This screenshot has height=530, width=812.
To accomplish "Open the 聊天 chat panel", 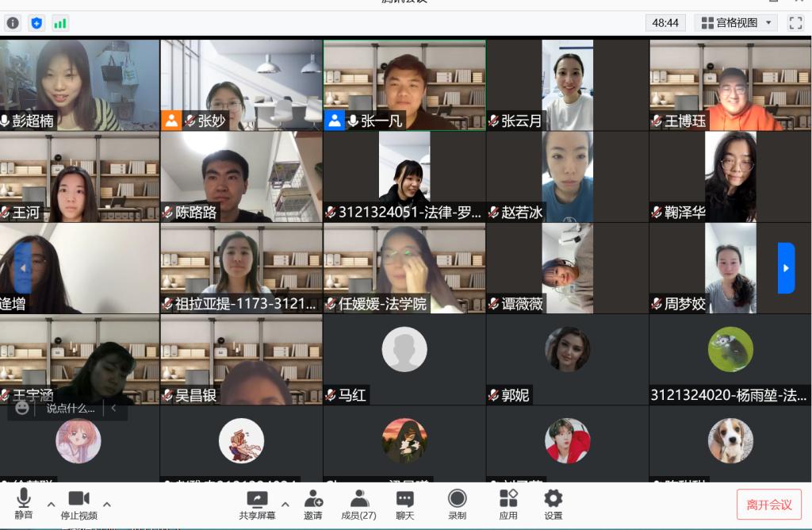I will tap(405, 504).
